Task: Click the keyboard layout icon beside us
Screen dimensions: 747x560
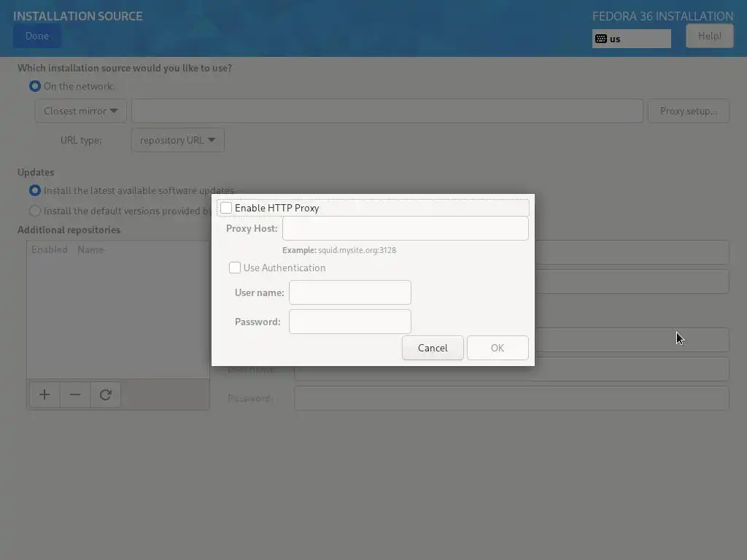Action: (x=601, y=39)
